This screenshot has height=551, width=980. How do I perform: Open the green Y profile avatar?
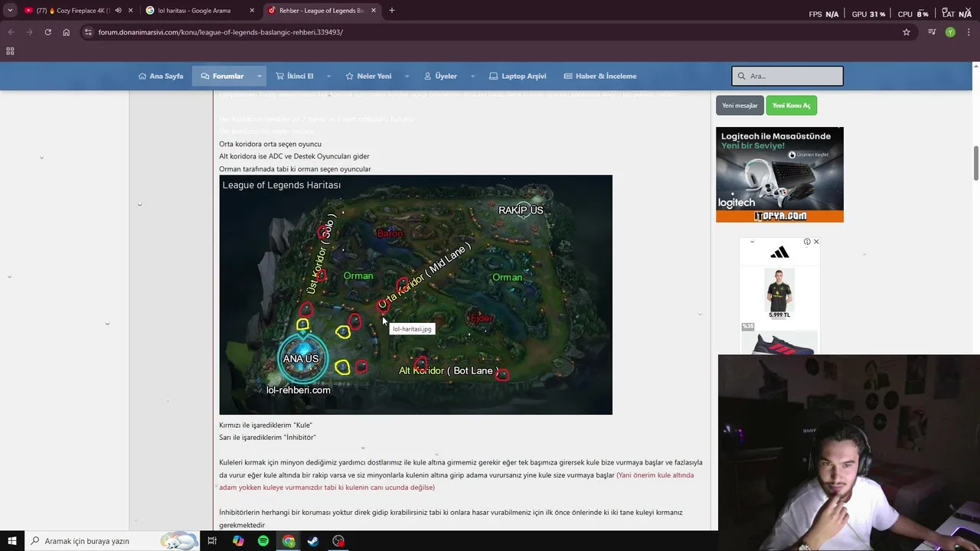[x=950, y=32]
